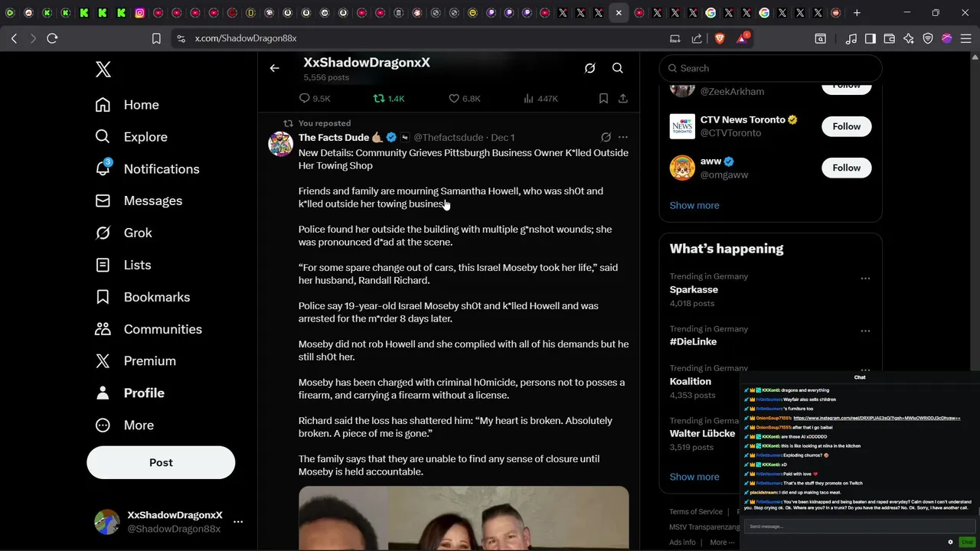Screen dimensions: 980x551
Task: Share this page with address bar share icon
Action: tap(697, 38)
